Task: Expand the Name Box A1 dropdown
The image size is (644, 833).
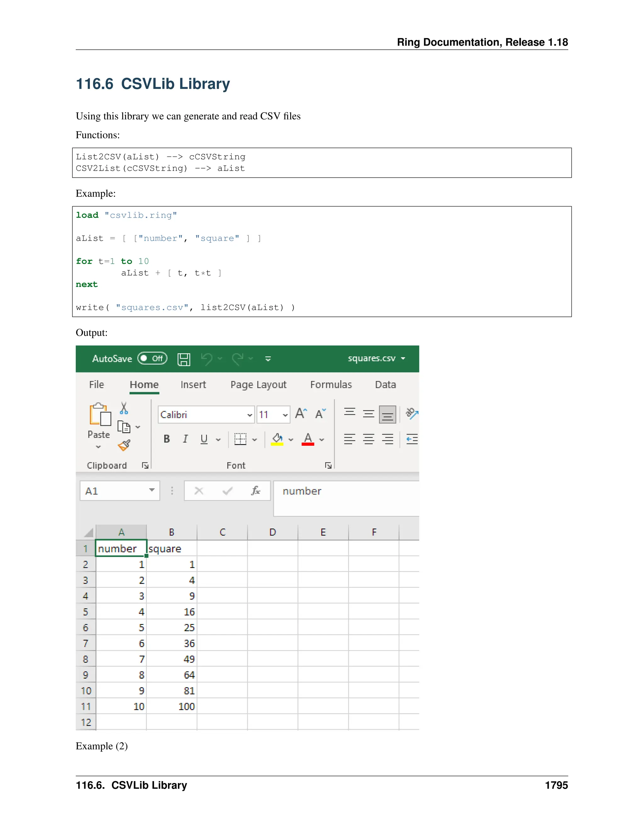Action: pos(152,490)
